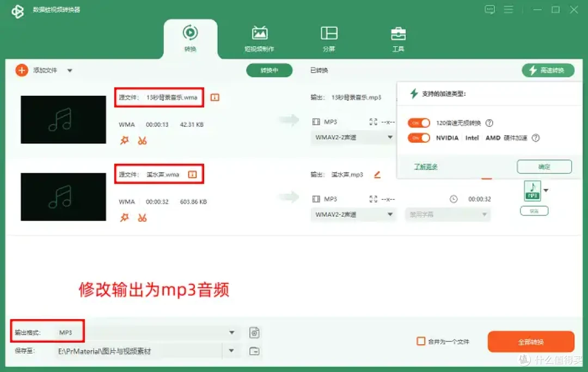Open the 分屏 split-screen tab
The image size is (588, 372).
(x=329, y=39)
